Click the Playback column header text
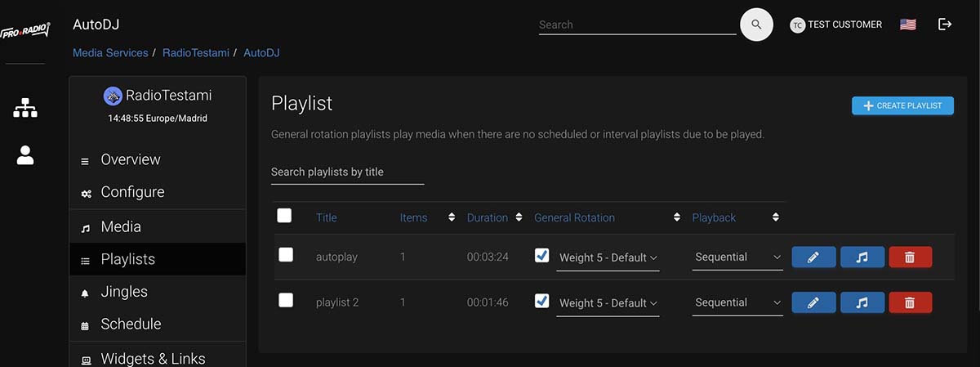This screenshot has width=980, height=367. [714, 217]
